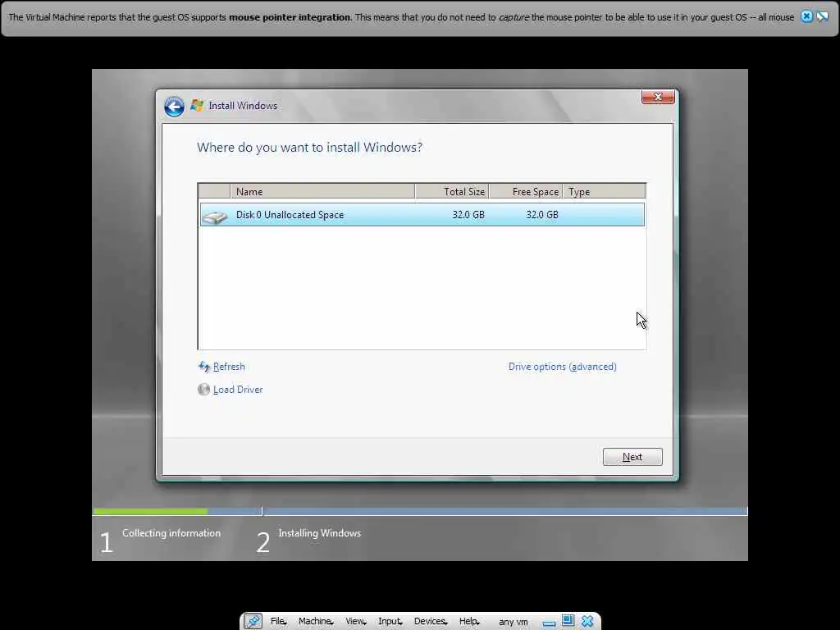
Task: Open the File menu in VirtualBox toolbar
Action: coord(278,621)
